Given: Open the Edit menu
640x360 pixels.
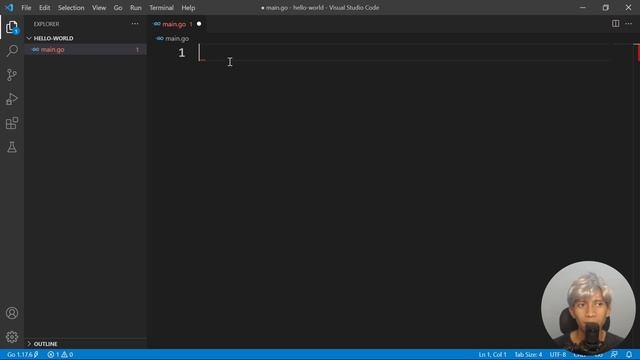Looking at the screenshot, I should tap(44, 8).
